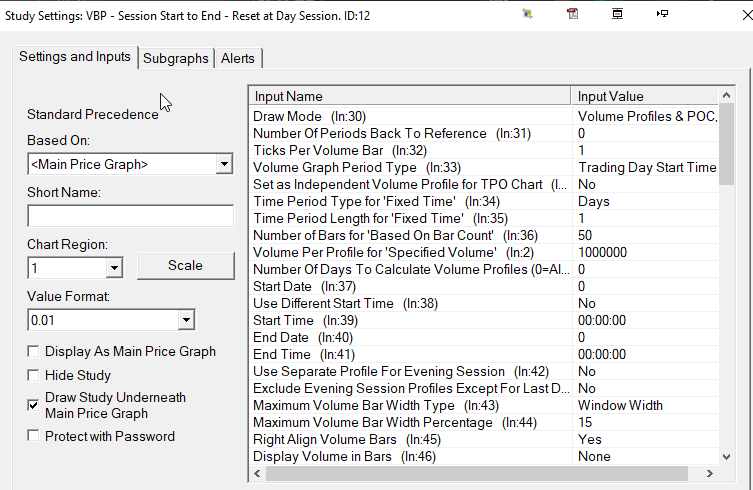Switch to the Subgraphs tab
753x490 pixels.
pyautogui.click(x=176, y=59)
